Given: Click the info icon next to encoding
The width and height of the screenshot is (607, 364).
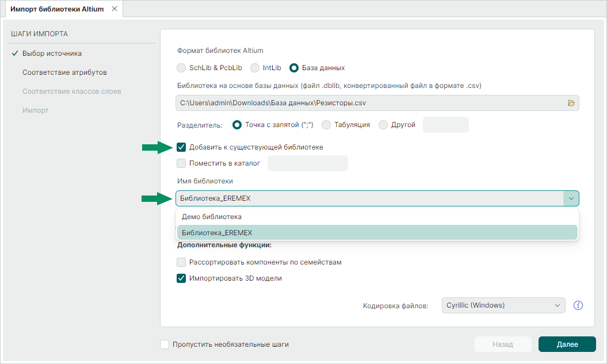Looking at the screenshot, I should [579, 305].
